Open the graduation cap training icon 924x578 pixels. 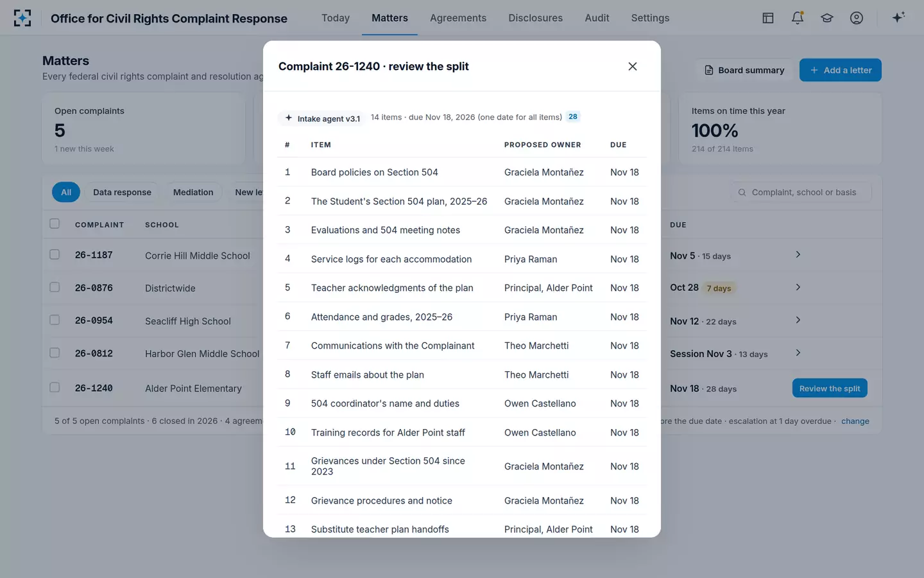point(827,18)
